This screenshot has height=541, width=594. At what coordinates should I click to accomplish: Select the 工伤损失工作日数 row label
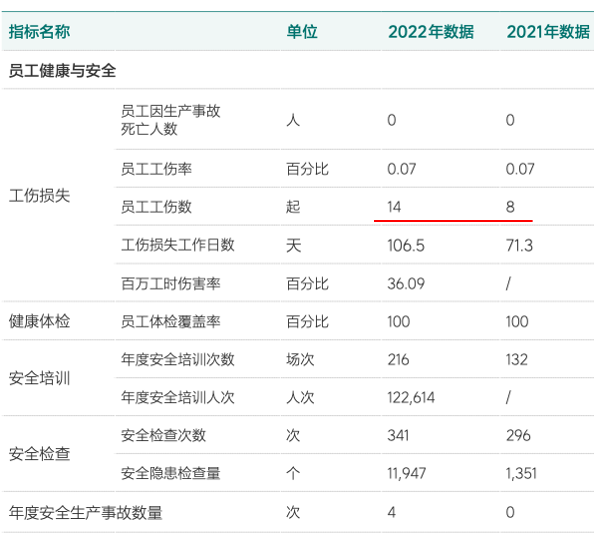pyautogui.click(x=178, y=245)
